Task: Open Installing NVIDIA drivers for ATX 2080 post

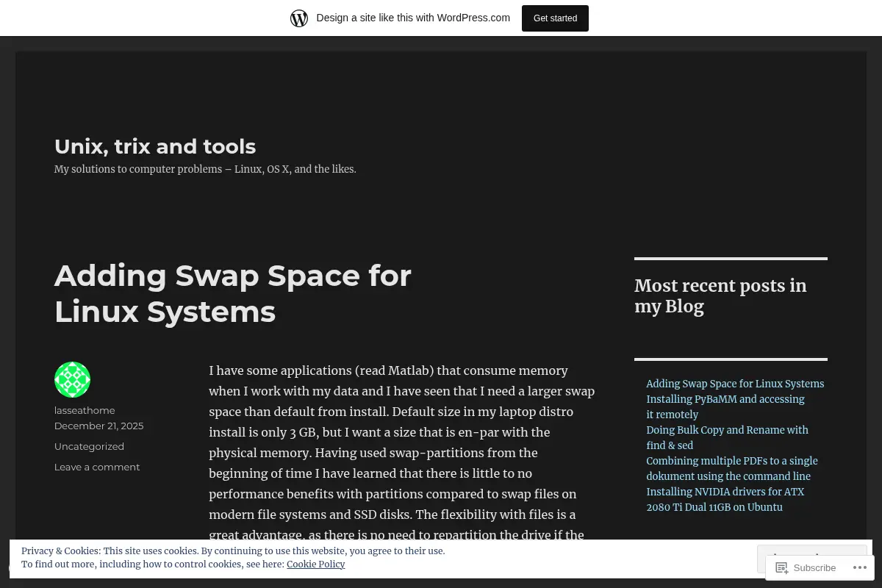Action: (725, 499)
